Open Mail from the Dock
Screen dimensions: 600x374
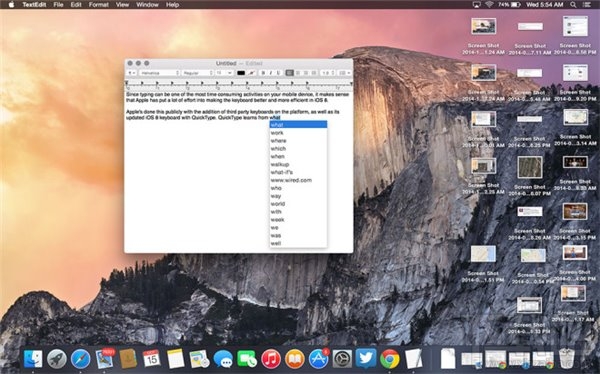(104, 359)
